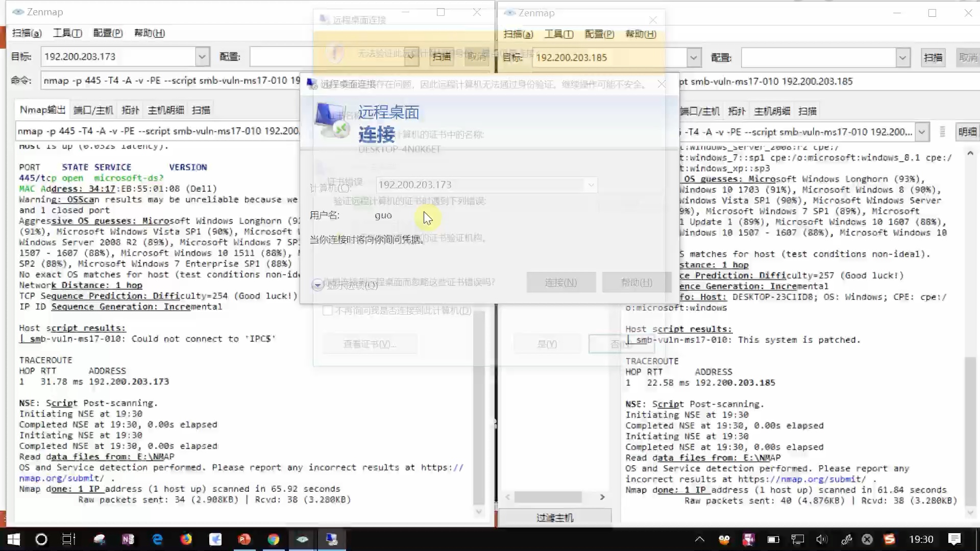Viewport: 980px width, 551px height.
Task: Select 扫描 tab in right Zenmap
Action: pyautogui.click(x=807, y=111)
